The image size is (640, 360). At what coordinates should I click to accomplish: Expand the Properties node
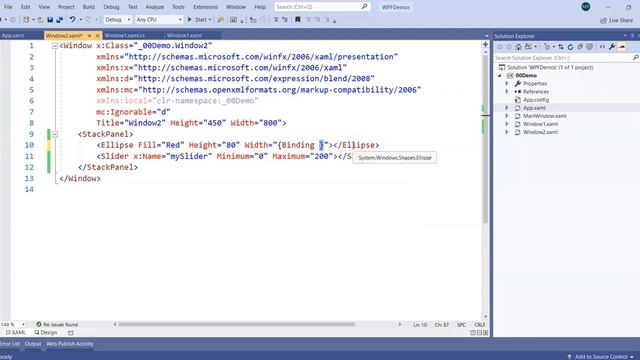(x=507, y=84)
